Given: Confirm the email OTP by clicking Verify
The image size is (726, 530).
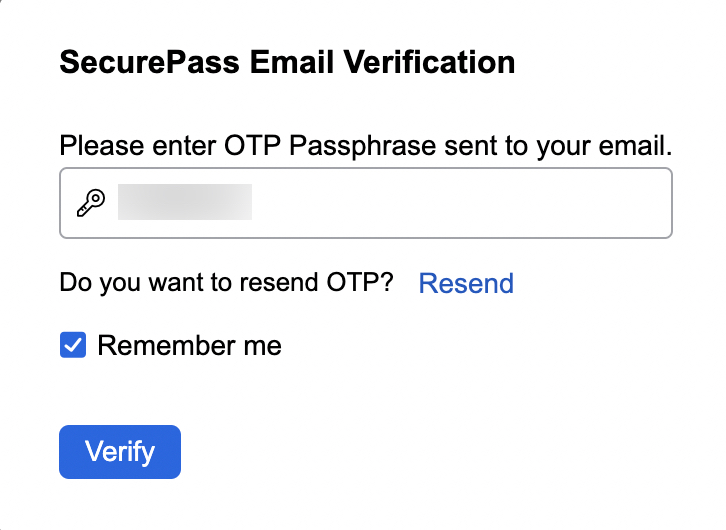Looking at the screenshot, I should click(120, 451).
